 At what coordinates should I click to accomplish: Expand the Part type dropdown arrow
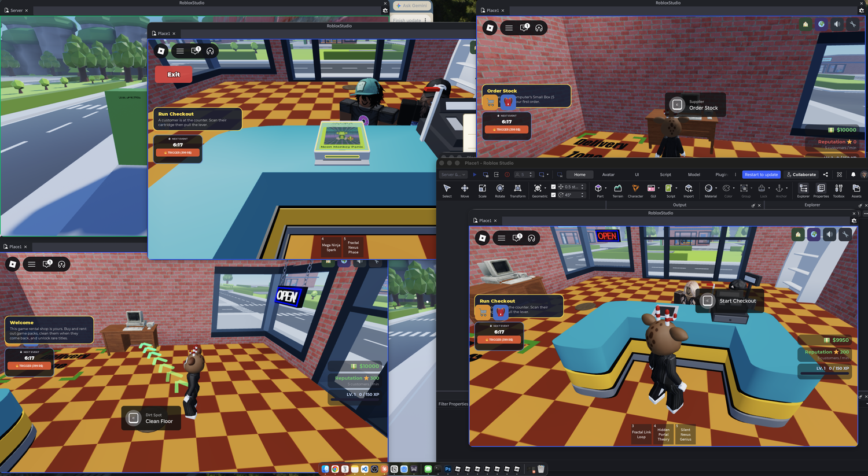point(605,188)
